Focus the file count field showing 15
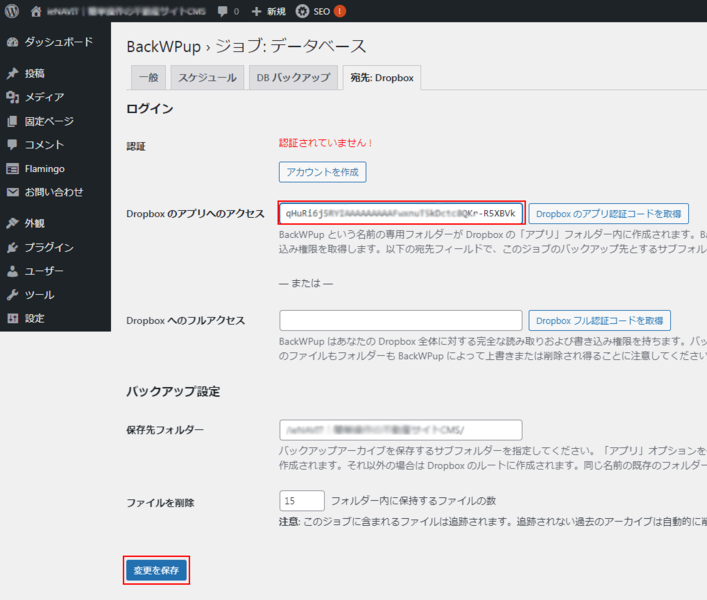This screenshot has height=600, width=707. pyautogui.click(x=302, y=501)
